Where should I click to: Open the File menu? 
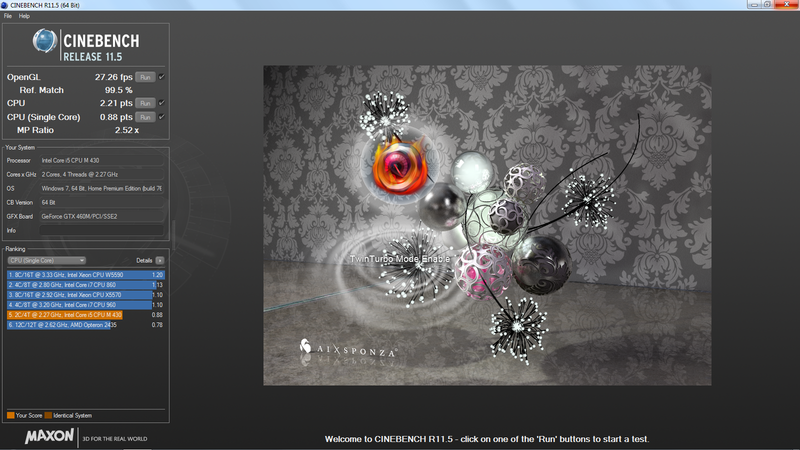8,16
